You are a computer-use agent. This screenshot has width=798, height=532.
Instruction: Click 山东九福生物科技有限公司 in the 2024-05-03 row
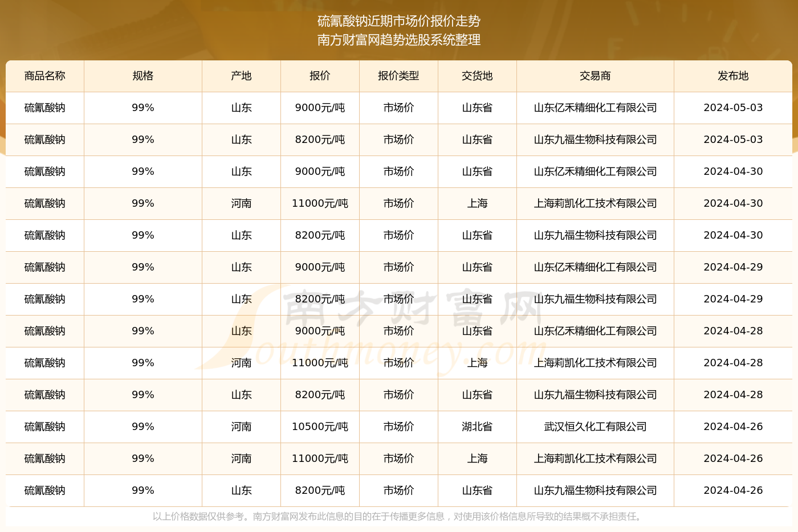tap(596, 140)
